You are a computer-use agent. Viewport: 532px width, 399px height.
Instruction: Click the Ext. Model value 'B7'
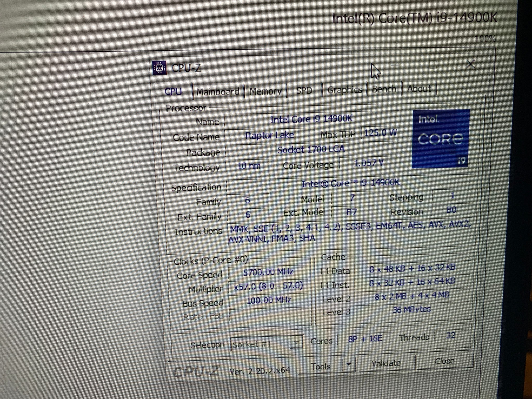(x=352, y=212)
